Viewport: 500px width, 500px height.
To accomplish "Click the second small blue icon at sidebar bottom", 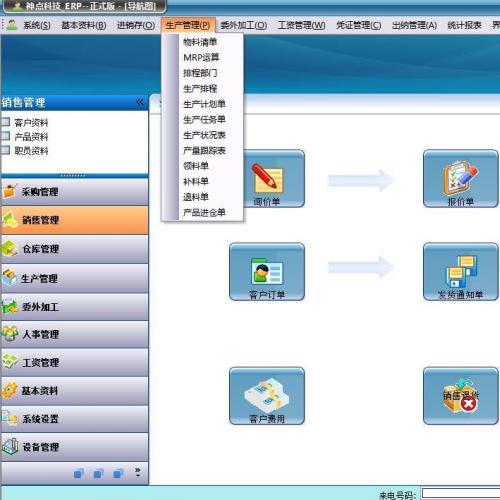I will [98, 473].
